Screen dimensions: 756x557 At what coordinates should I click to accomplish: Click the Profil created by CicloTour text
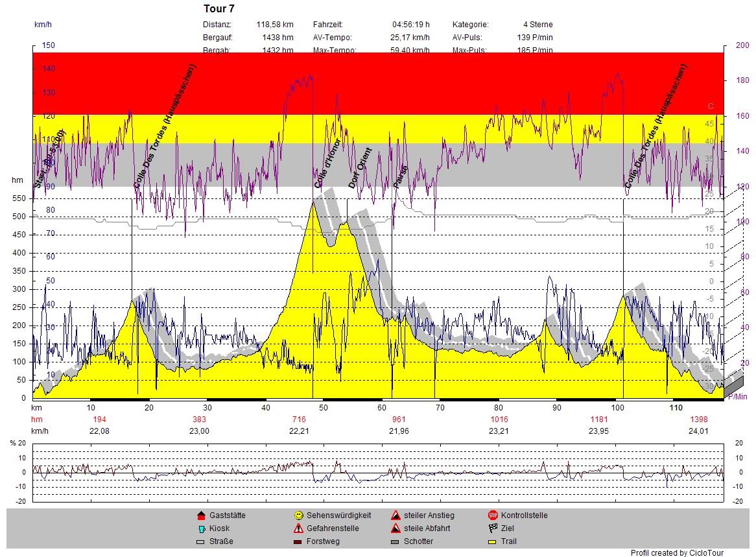pyautogui.click(x=677, y=552)
